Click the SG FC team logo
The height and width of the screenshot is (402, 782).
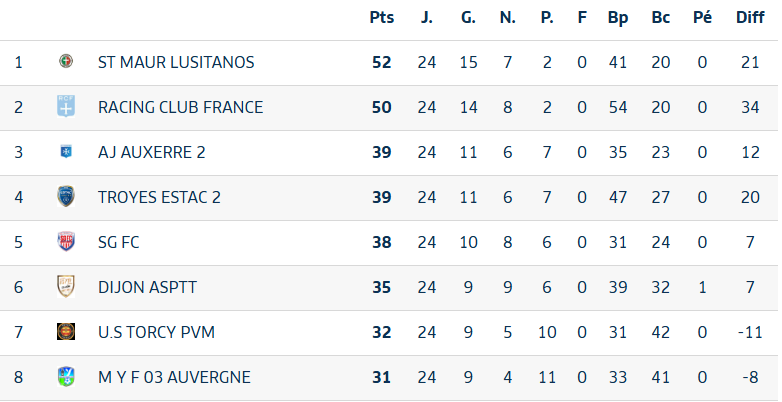click(66, 242)
